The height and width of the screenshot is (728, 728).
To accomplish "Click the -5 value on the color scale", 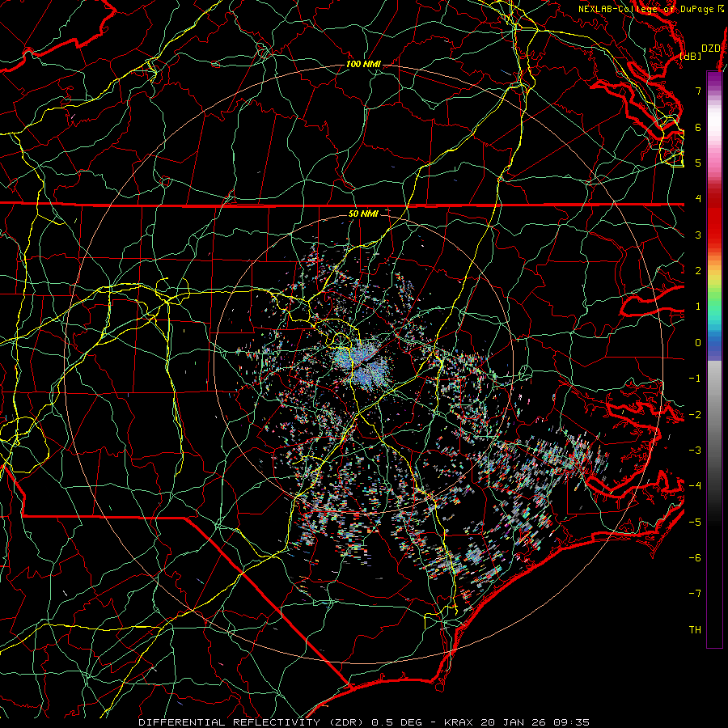I will [x=695, y=523].
